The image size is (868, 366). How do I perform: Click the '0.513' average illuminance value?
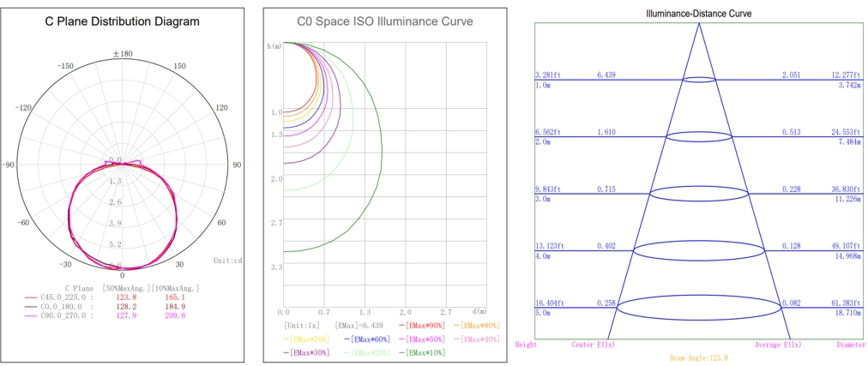(x=791, y=132)
